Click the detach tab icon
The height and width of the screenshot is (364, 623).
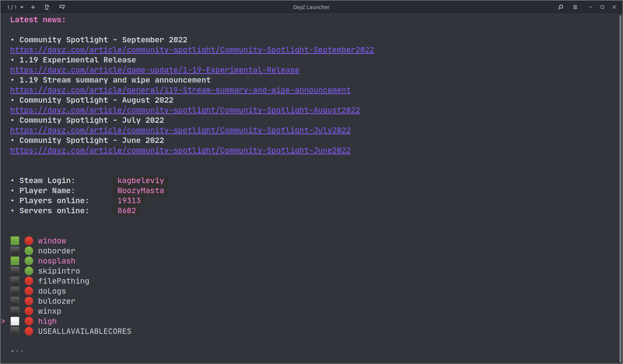(47, 7)
